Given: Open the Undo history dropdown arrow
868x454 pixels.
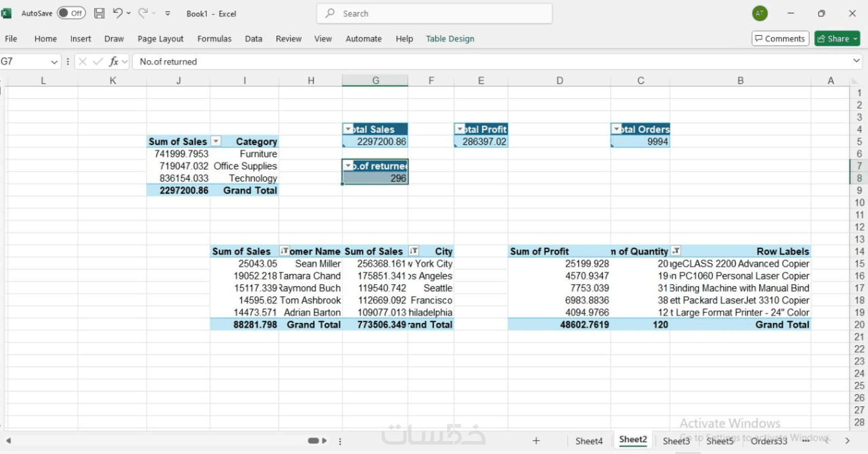Looking at the screenshot, I should click(129, 14).
